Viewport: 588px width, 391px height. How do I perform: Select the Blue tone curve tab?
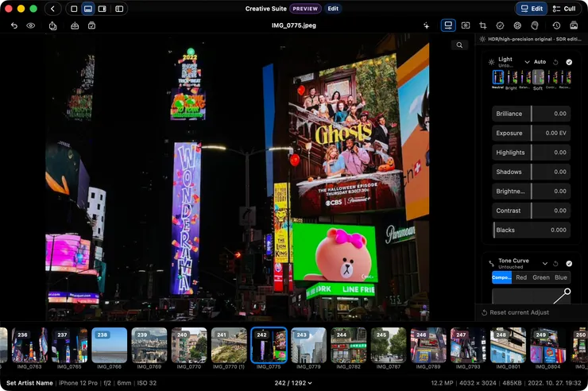click(561, 277)
